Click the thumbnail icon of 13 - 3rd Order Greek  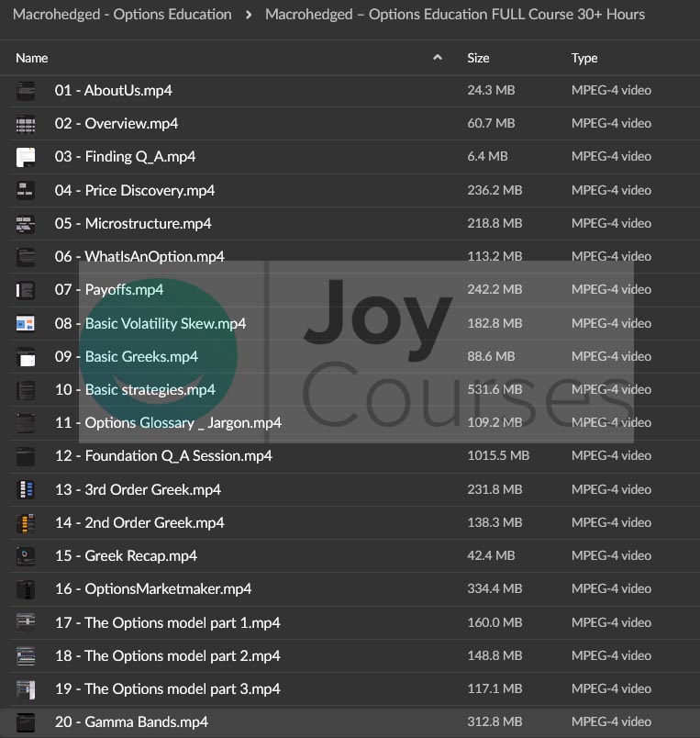click(x=26, y=490)
